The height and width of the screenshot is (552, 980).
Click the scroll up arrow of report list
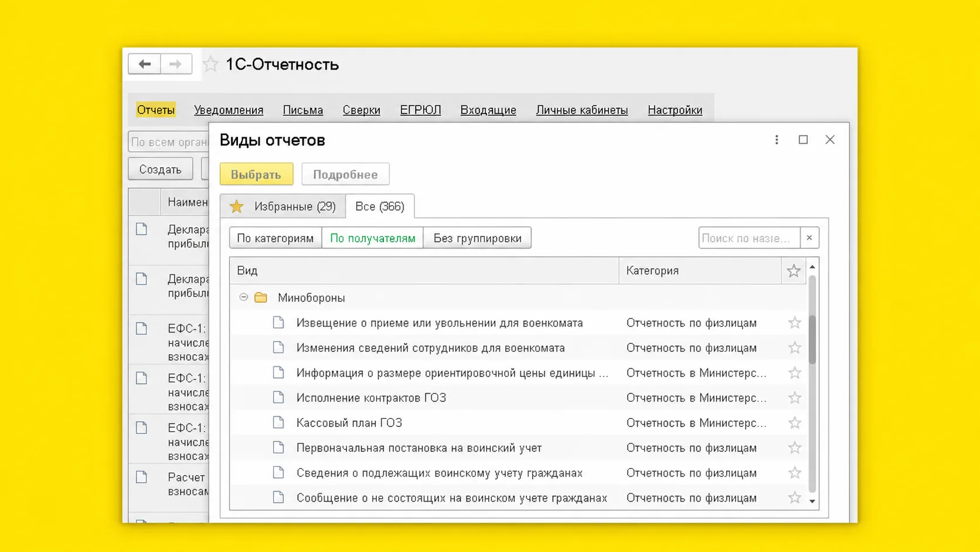(812, 267)
